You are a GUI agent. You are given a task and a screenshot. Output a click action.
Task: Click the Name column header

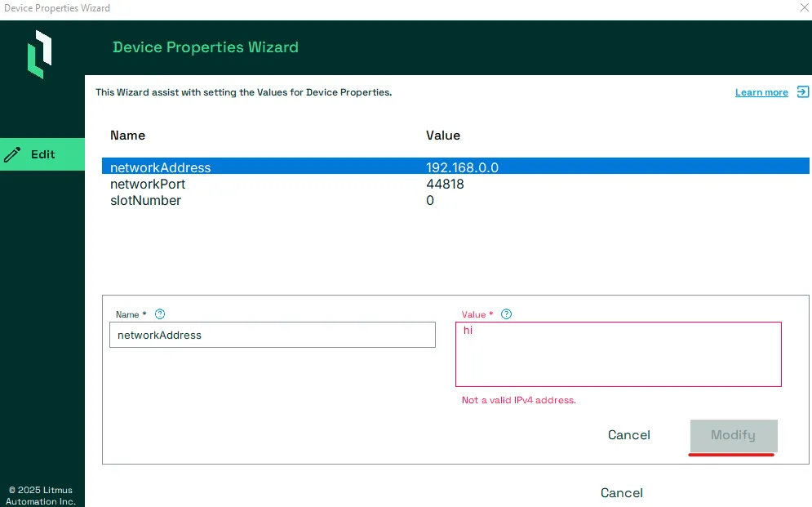point(127,136)
